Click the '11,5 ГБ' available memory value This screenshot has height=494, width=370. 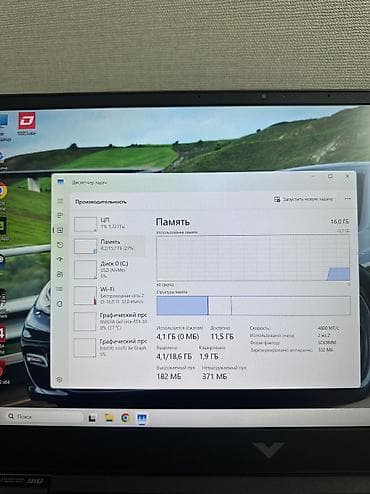coord(222,337)
